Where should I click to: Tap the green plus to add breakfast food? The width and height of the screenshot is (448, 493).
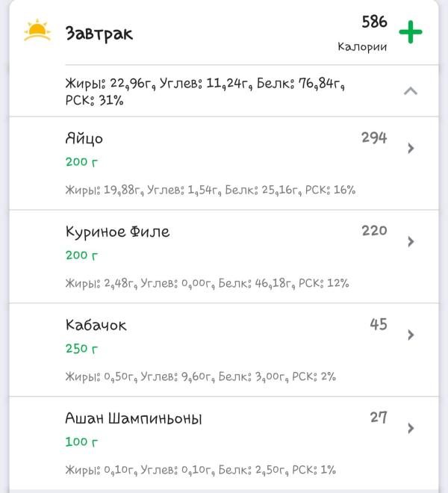[x=410, y=33]
